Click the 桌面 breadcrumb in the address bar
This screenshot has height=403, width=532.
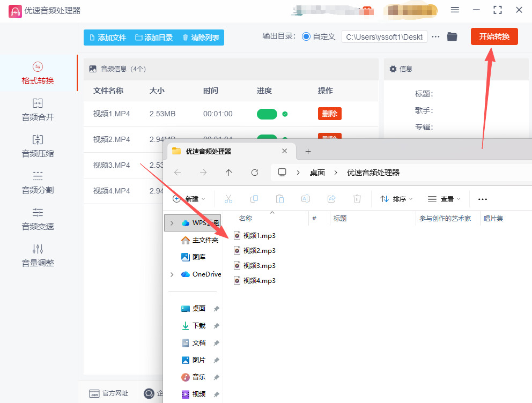pos(317,173)
